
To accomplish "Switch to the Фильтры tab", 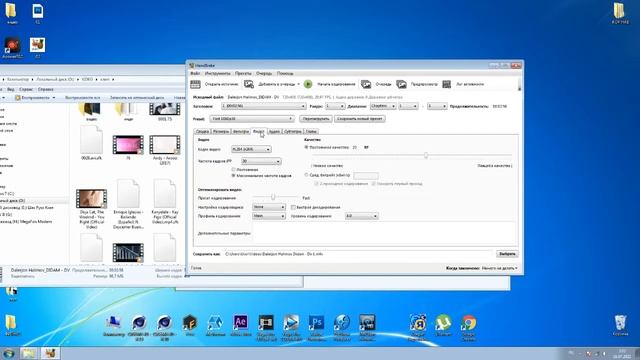I will (241, 131).
